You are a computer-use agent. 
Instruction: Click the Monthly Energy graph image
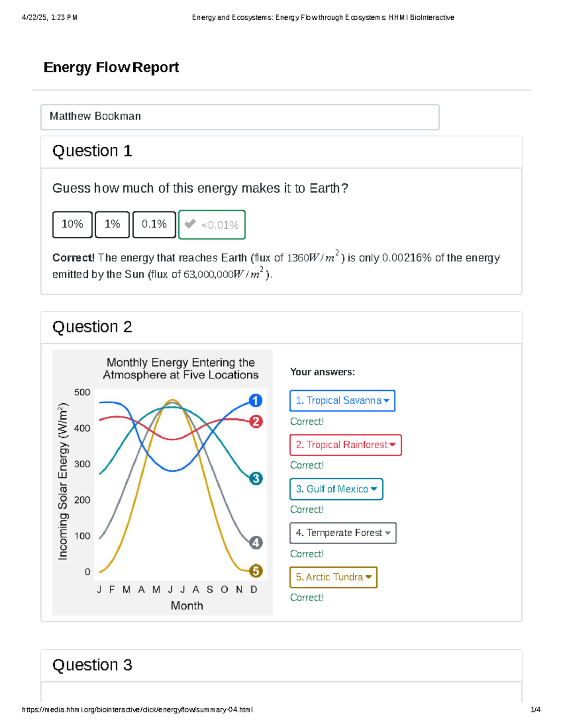click(163, 481)
